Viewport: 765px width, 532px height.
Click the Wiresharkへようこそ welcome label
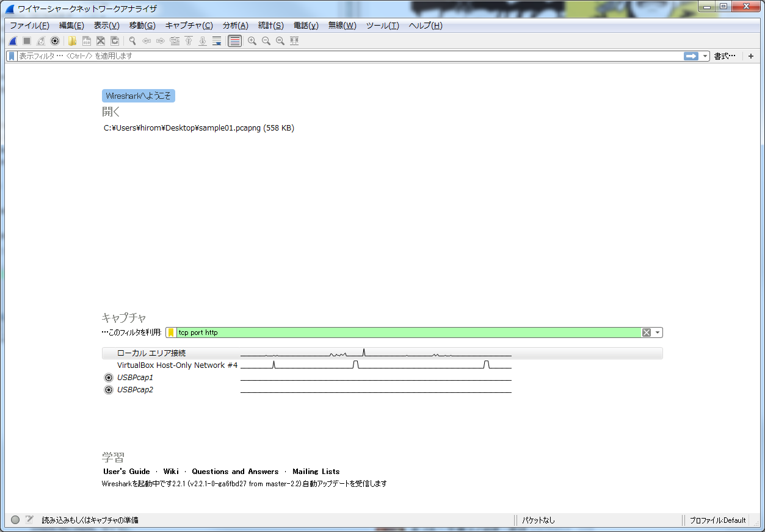(139, 96)
